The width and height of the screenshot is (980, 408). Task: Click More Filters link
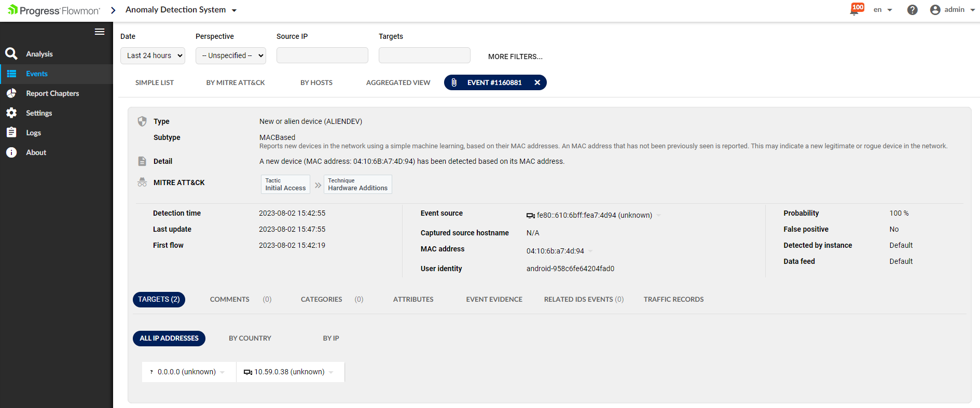[x=515, y=57]
